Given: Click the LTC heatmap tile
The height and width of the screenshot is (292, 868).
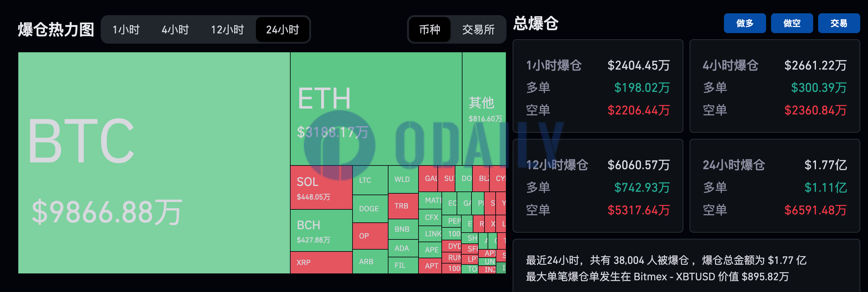Looking at the screenshot, I should (370, 180).
